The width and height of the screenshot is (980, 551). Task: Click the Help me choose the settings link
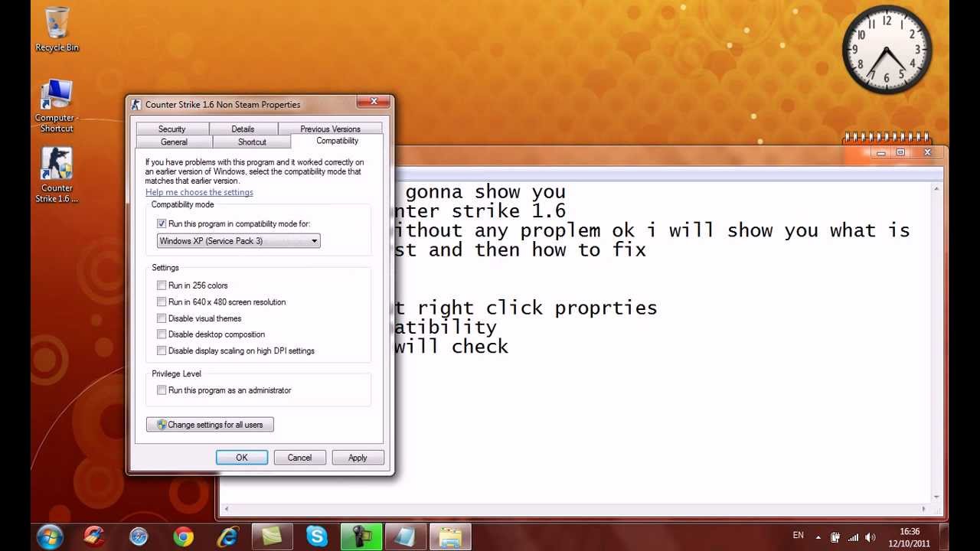[199, 192]
